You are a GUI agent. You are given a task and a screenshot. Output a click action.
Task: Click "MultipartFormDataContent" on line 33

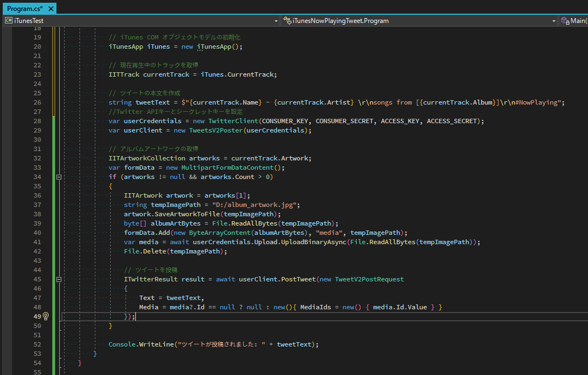coord(227,168)
